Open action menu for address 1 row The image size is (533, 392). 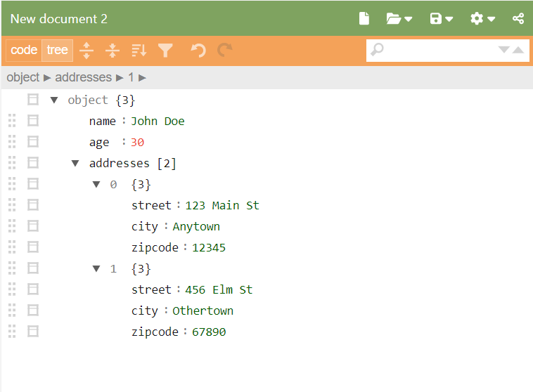[x=33, y=268]
